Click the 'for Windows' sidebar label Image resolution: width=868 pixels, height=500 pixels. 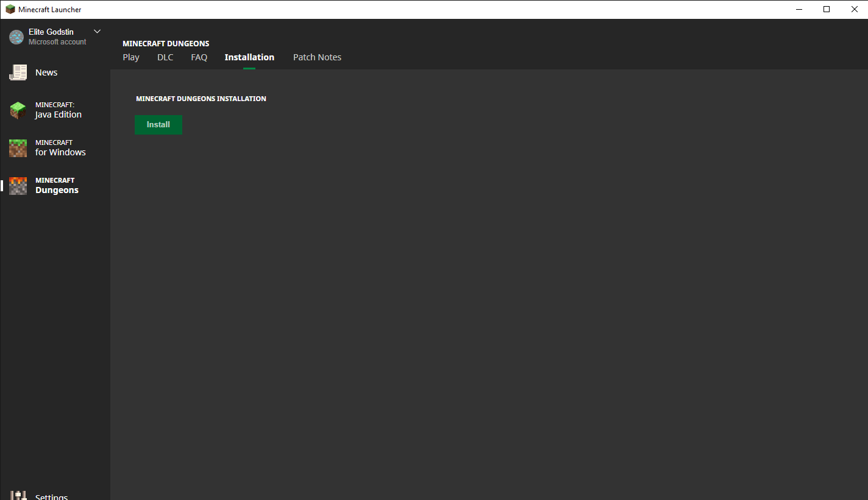click(x=60, y=152)
